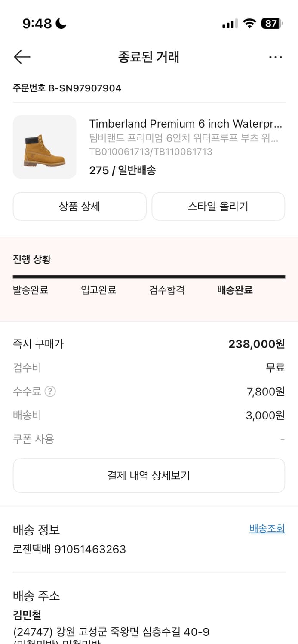The width and height of the screenshot is (298, 644).
Task: Select order number B-SN97907904
Action: tap(67, 88)
